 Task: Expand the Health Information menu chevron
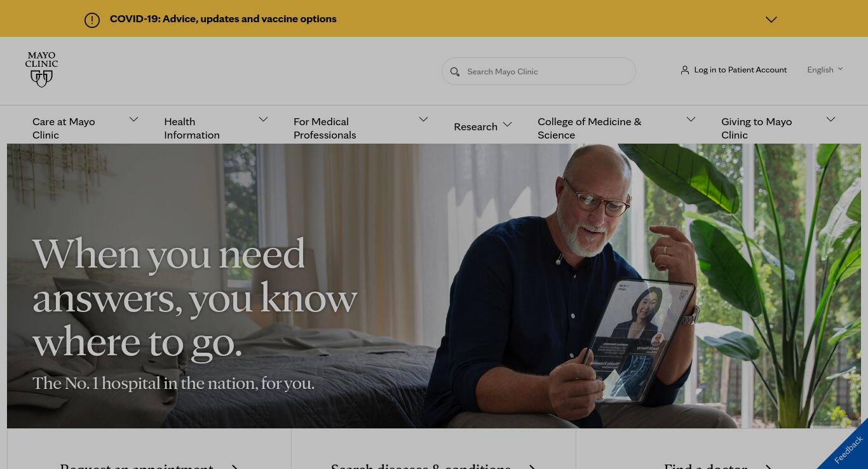coord(263,119)
